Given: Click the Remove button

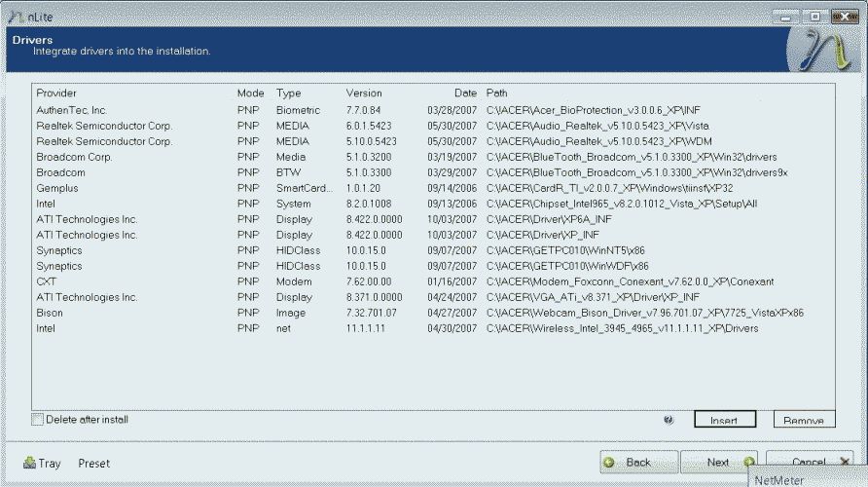Looking at the screenshot, I should 804,420.
